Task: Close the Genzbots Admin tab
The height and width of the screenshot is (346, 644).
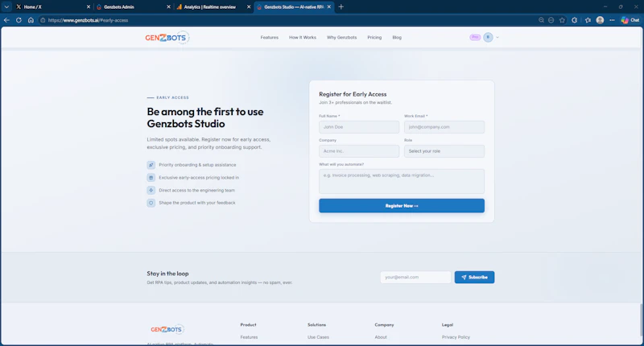Action: pyautogui.click(x=168, y=7)
